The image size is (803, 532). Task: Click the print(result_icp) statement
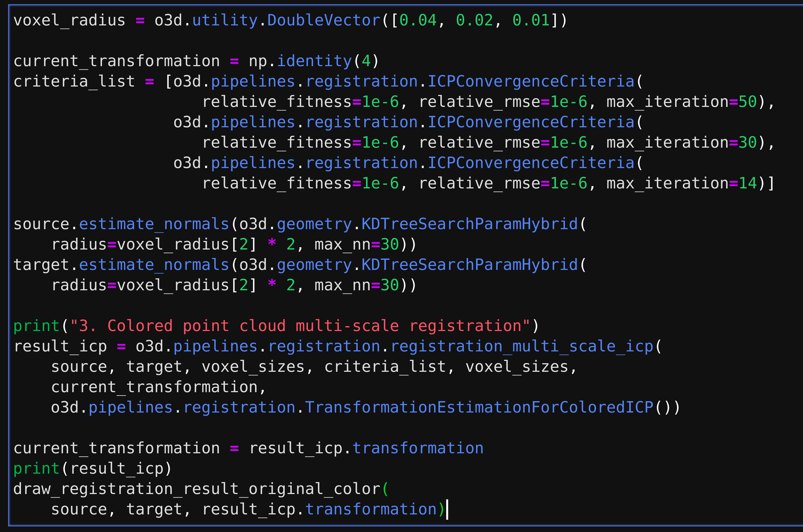tap(92, 469)
